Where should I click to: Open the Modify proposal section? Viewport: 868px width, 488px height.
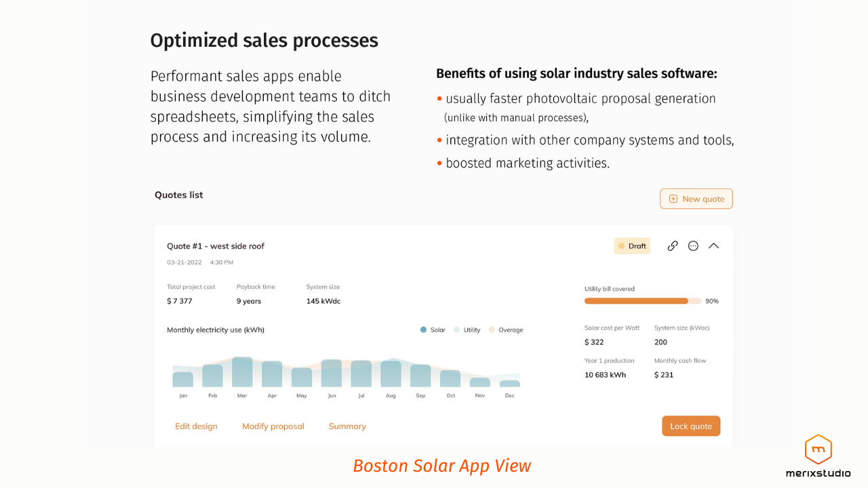coord(273,426)
